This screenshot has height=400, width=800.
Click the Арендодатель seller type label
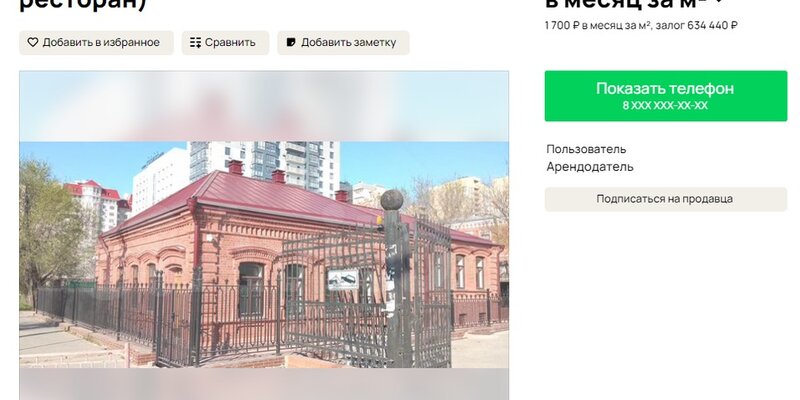click(x=590, y=166)
